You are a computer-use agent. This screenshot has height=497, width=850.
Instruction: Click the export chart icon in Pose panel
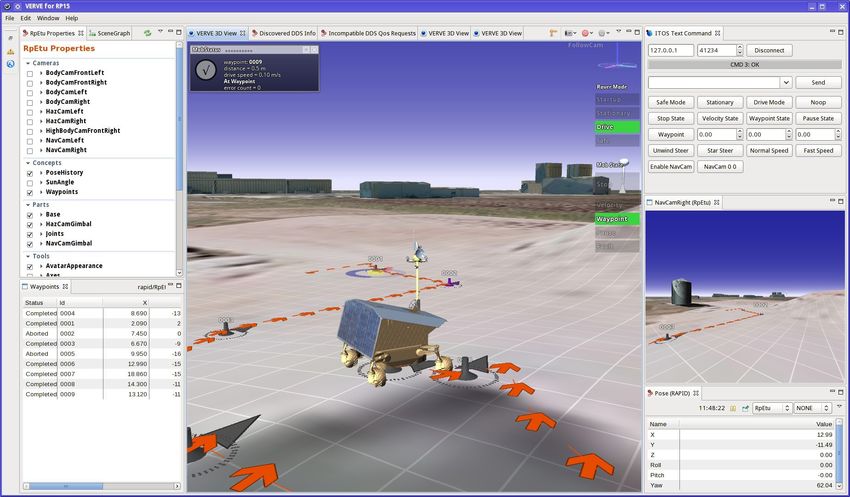pyautogui.click(x=745, y=408)
